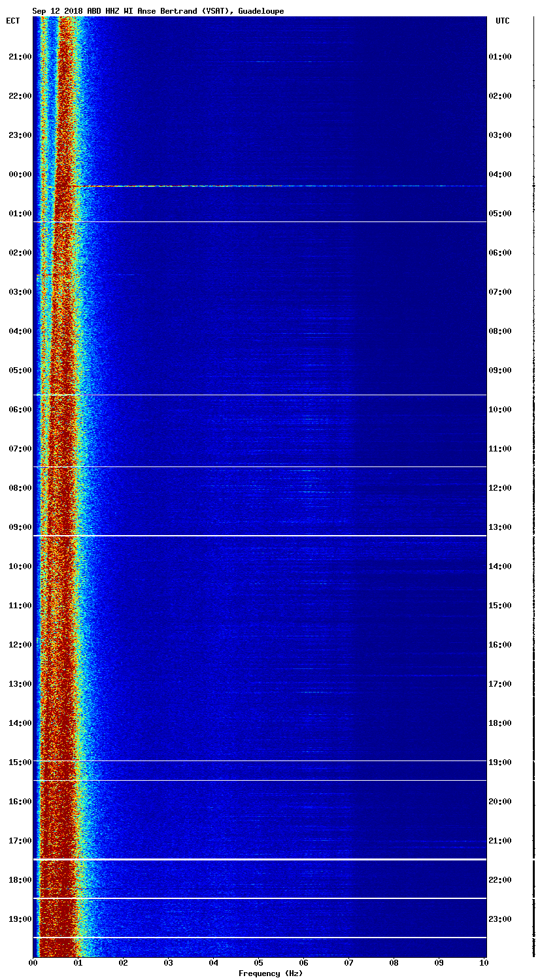Click the 17:00 tick on UTC axis
The width and height of the screenshot is (557, 980).
pyautogui.click(x=500, y=684)
